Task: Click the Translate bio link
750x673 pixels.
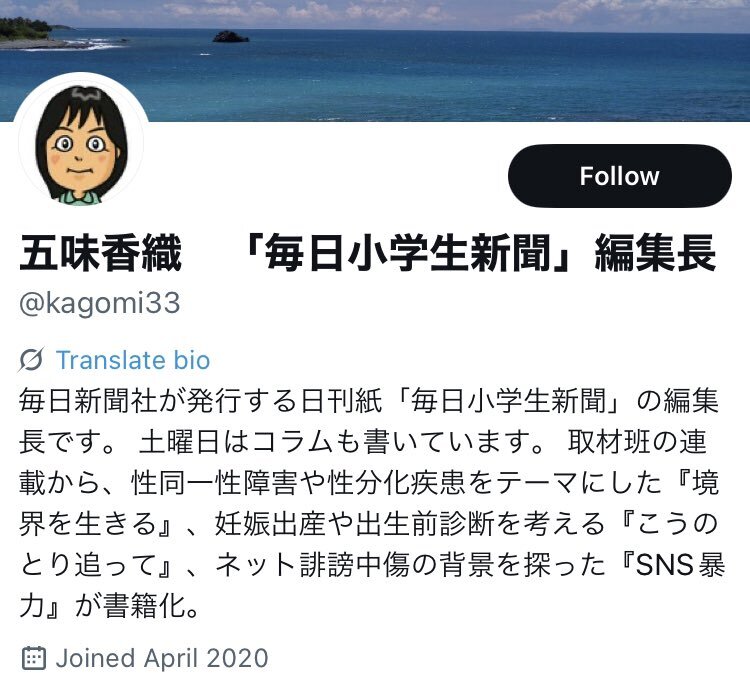Action: pos(133,360)
